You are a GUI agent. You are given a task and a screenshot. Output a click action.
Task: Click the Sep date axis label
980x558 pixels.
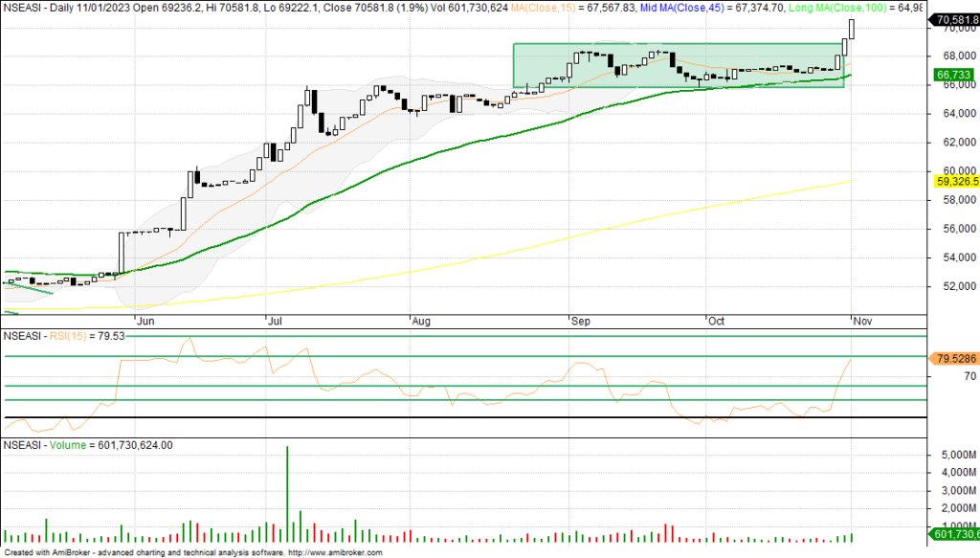tap(581, 321)
